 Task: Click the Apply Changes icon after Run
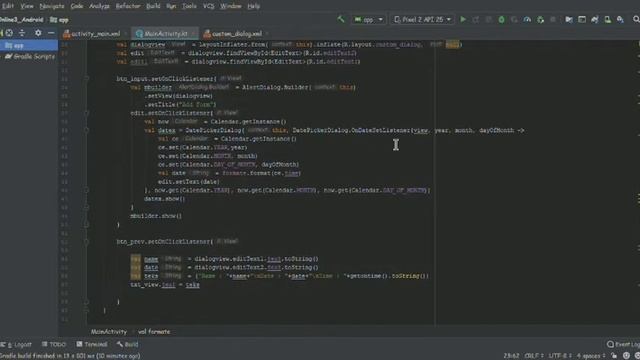tap(476, 19)
